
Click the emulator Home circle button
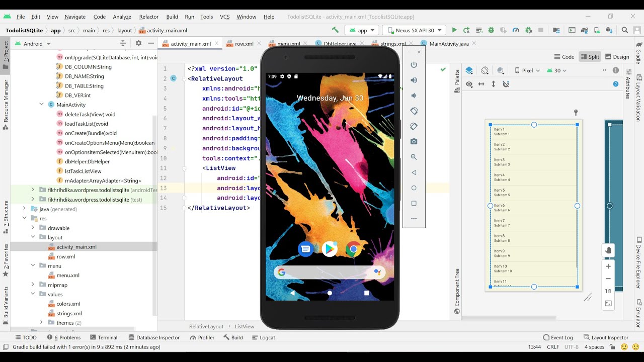pos(414,188)
